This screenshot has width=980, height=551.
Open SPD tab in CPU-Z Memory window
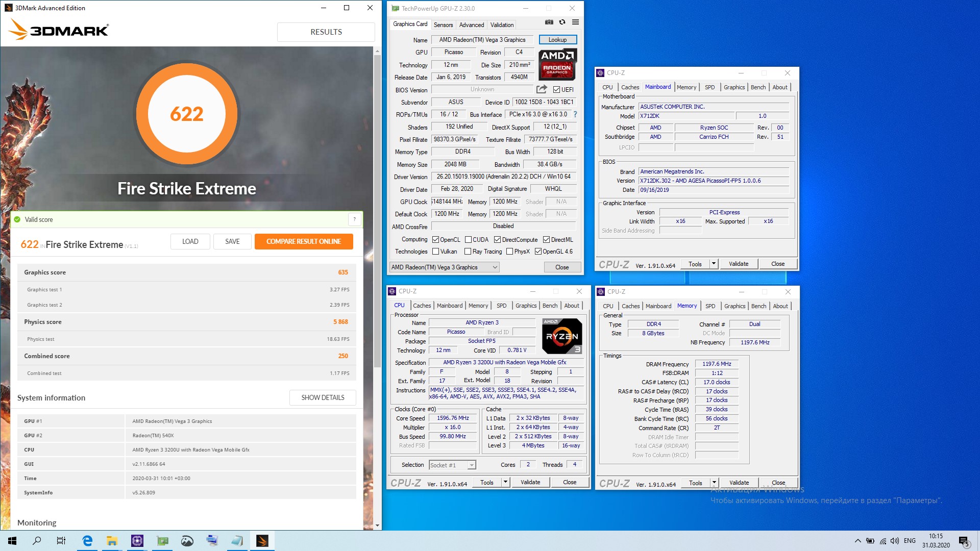tap(710, 306)
